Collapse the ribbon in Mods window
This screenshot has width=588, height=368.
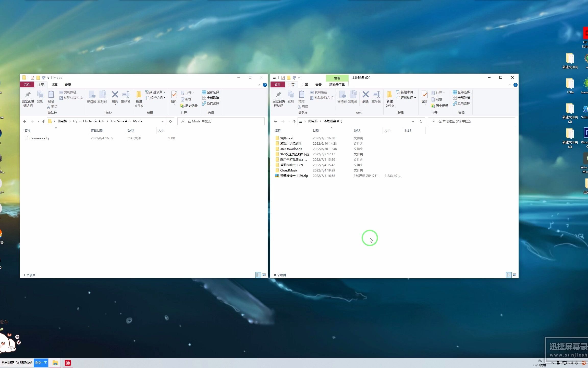pyautogui.click(x=259, y=85)
